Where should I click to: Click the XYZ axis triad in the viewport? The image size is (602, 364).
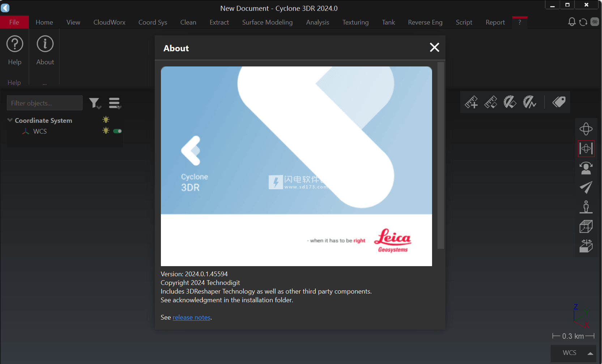[582, 316]
